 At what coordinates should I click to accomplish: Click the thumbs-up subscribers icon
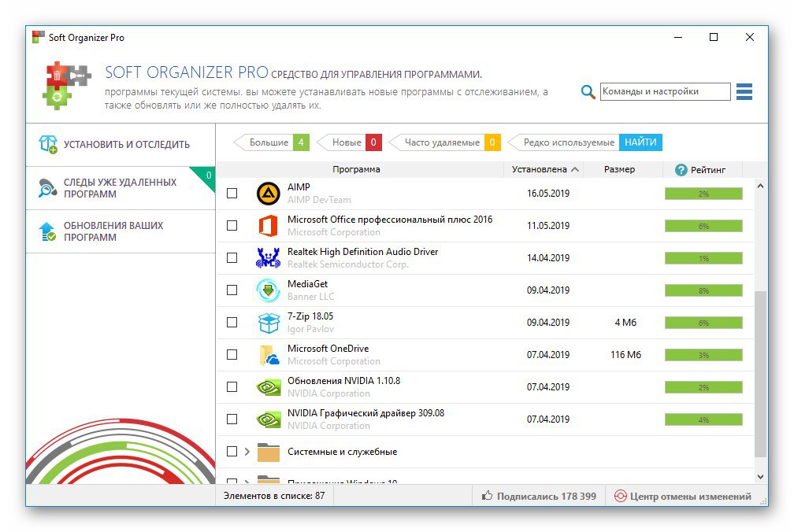click(487, 496)
